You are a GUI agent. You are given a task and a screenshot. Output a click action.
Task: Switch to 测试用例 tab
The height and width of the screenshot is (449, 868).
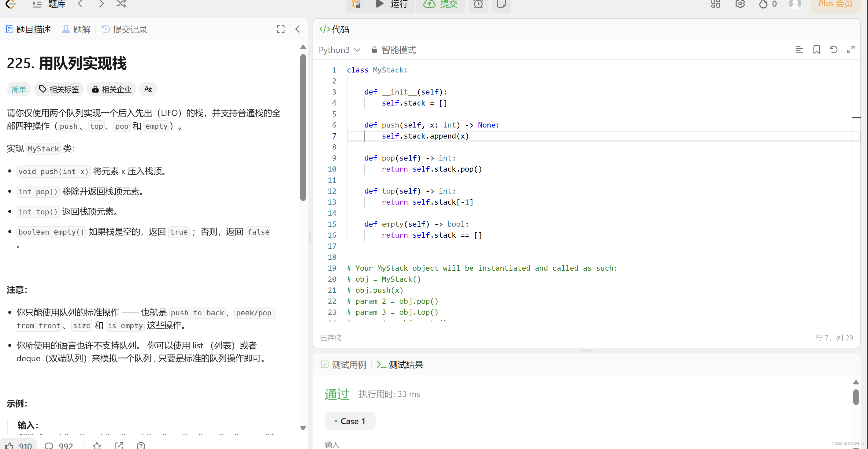(343, 364)
